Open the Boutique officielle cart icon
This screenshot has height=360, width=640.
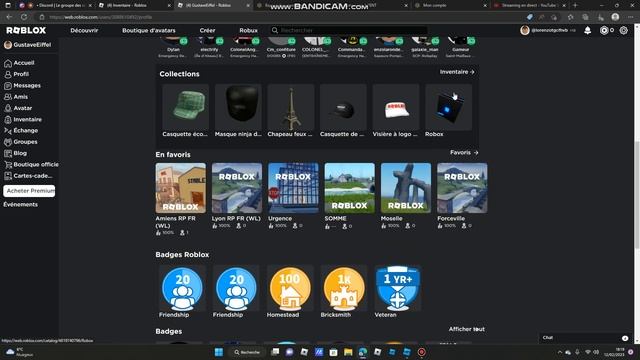[x=8, y=164]
